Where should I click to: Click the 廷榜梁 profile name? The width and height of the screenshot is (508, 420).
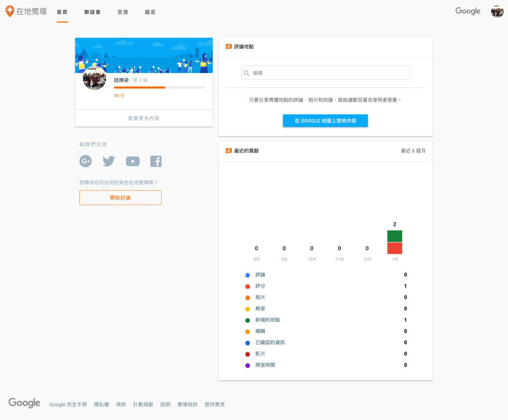tap(121, 80)
